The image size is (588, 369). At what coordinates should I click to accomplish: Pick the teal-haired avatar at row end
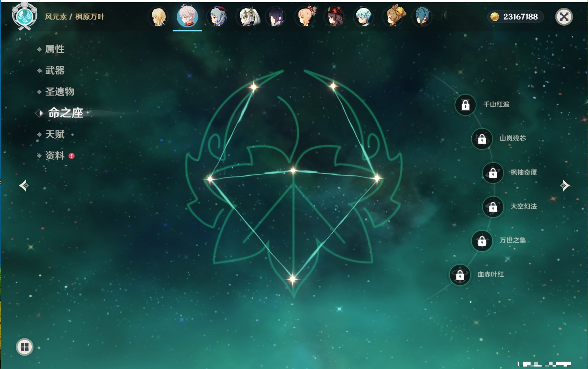point(422,17)
